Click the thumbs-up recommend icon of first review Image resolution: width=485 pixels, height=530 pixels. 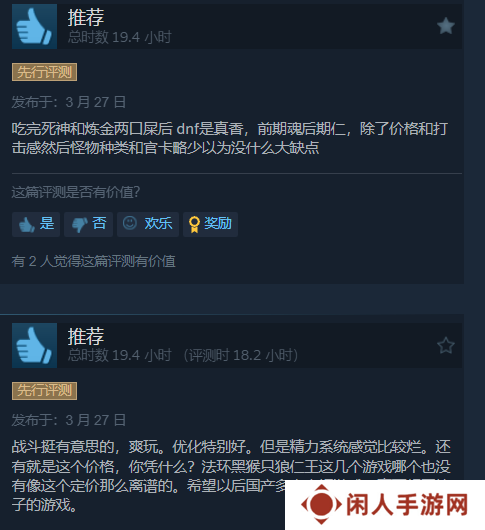[34, 26]
